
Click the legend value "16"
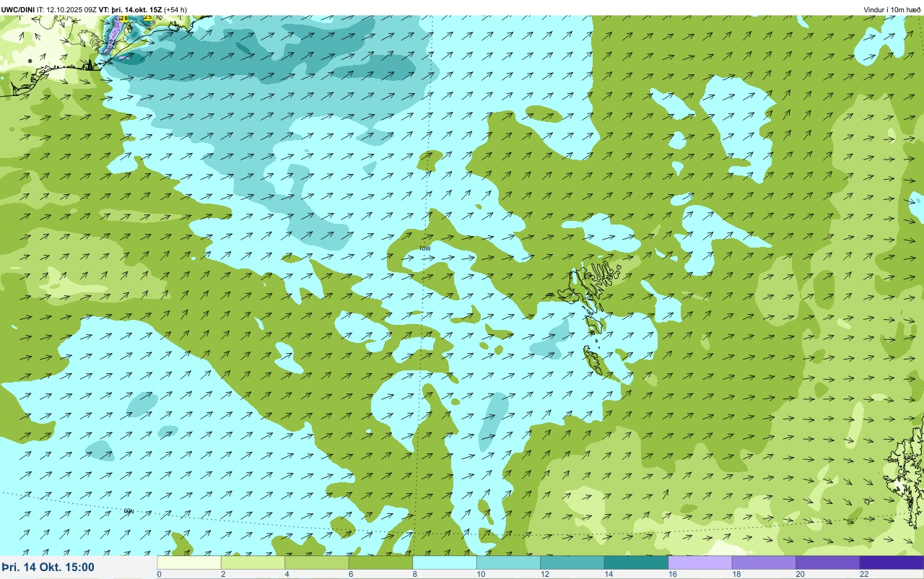tap(672, 574)
